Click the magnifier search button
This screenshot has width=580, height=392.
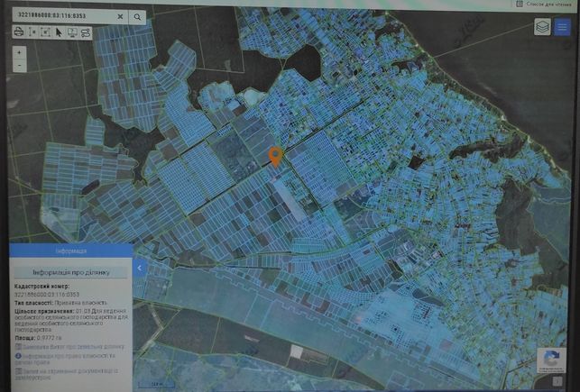click(137, 17)
